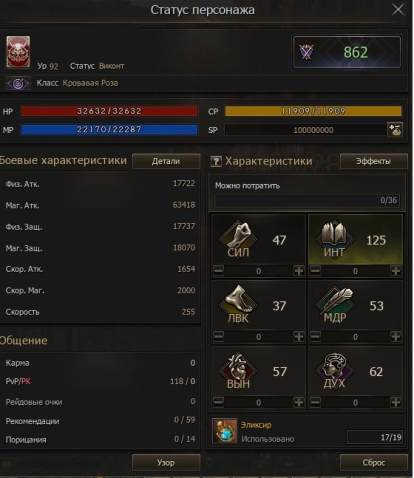This screenshot has height=478, width=414.
Task: Click the ИНТ intelligence book icon
Action: tap(334, 239)
